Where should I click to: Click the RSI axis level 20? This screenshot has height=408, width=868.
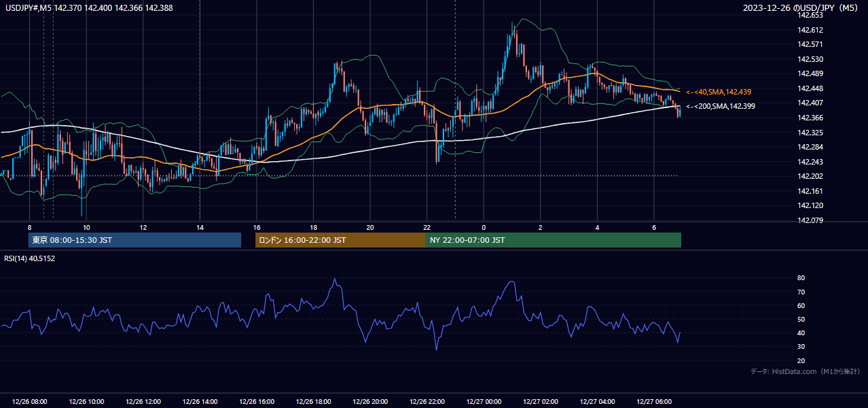(x=801, y=360)
